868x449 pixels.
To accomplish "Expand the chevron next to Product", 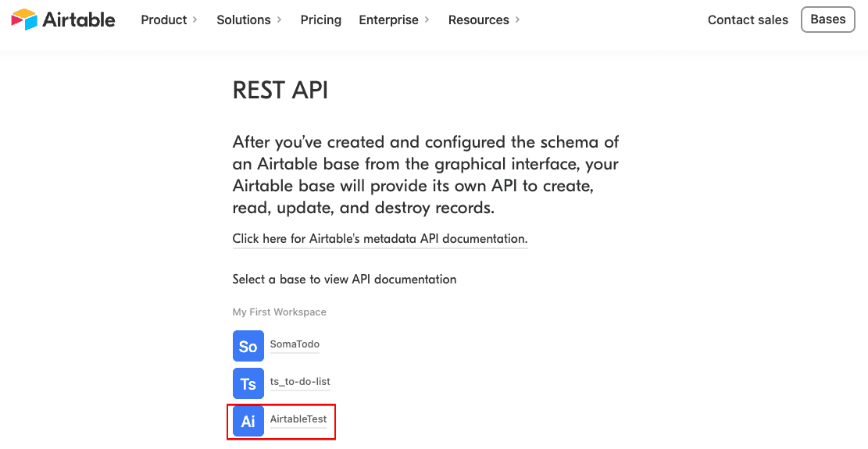I will point(195,20).
